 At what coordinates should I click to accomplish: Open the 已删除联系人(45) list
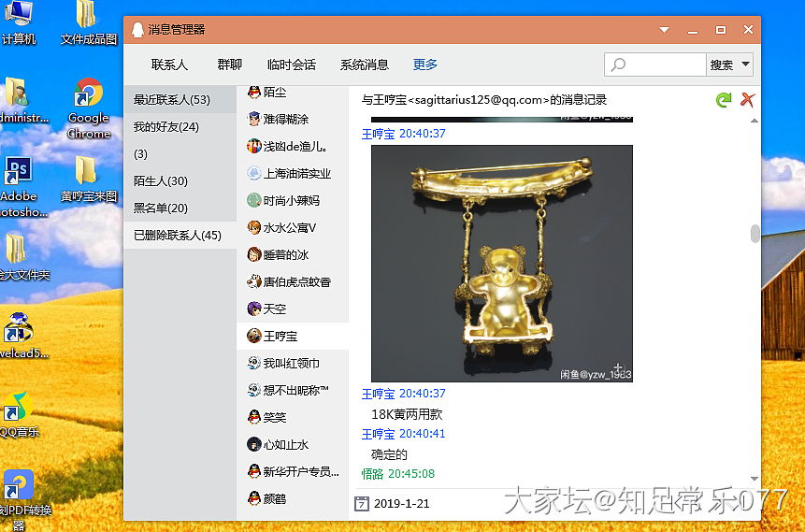click(178, 236)
